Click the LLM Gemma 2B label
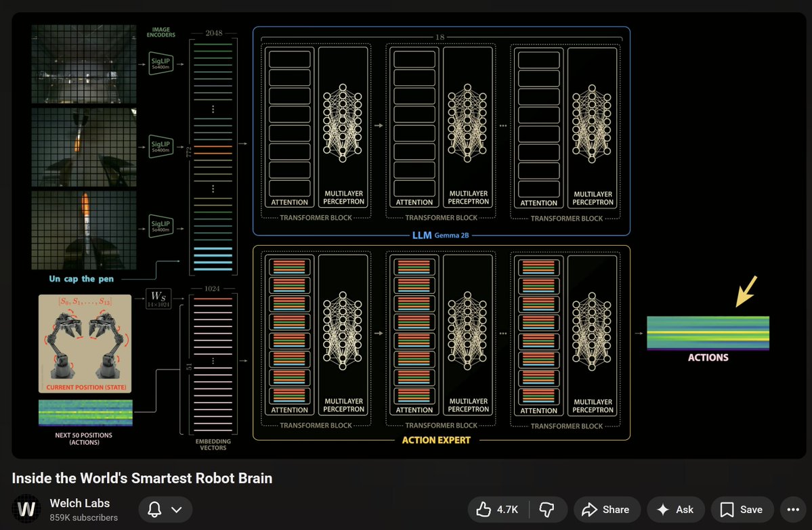The height and width of the screenshot is (530, 812). pos(441,235)
